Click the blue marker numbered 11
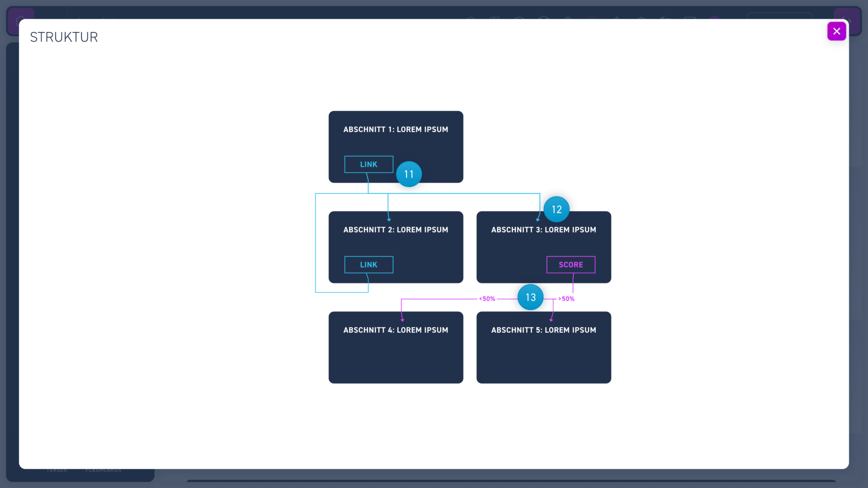868x488 pixels. (x=409, y=174)
